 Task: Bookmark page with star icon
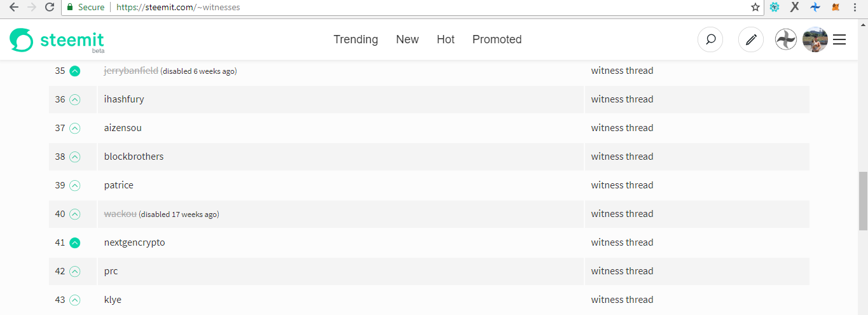click(x=755, y=8)
